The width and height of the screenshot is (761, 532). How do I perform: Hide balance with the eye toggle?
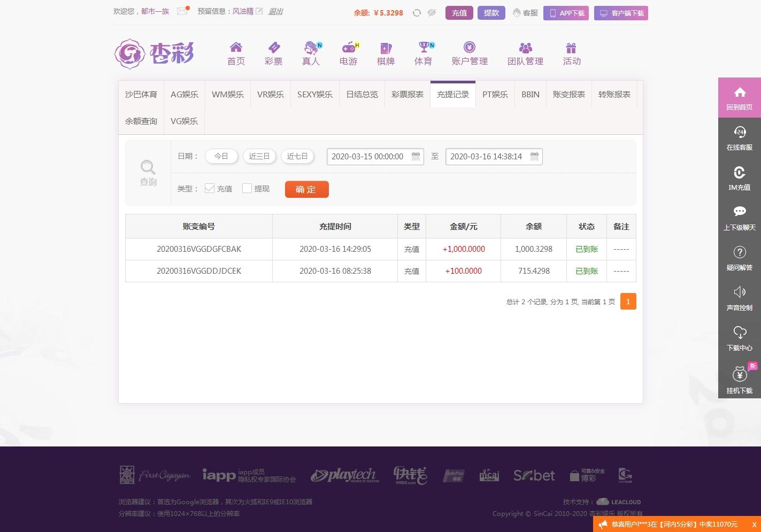[x=431, y=13]
